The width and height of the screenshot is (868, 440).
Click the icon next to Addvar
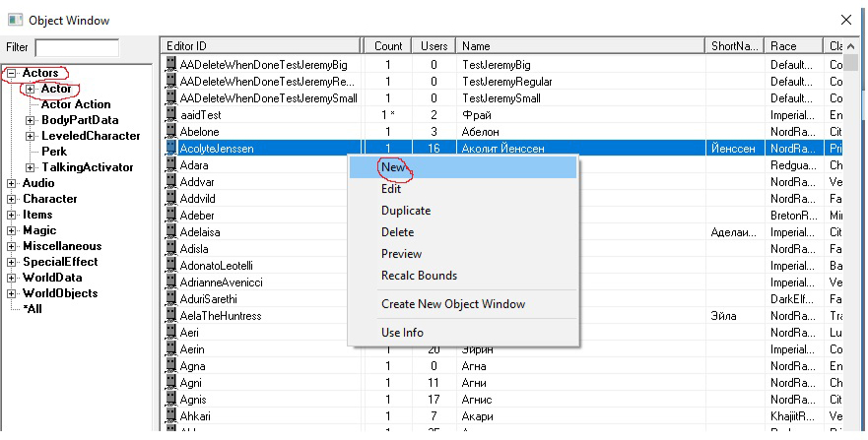(170, 182)
